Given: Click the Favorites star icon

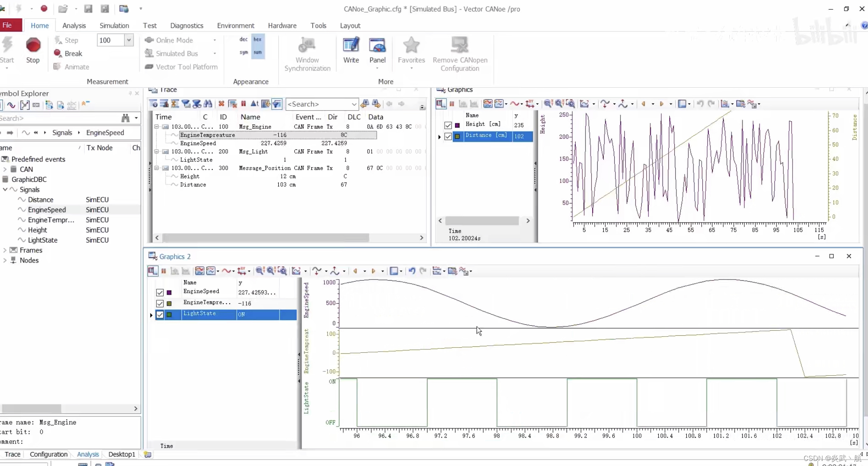Looking at the screenshot, I should tap(411, 45).
